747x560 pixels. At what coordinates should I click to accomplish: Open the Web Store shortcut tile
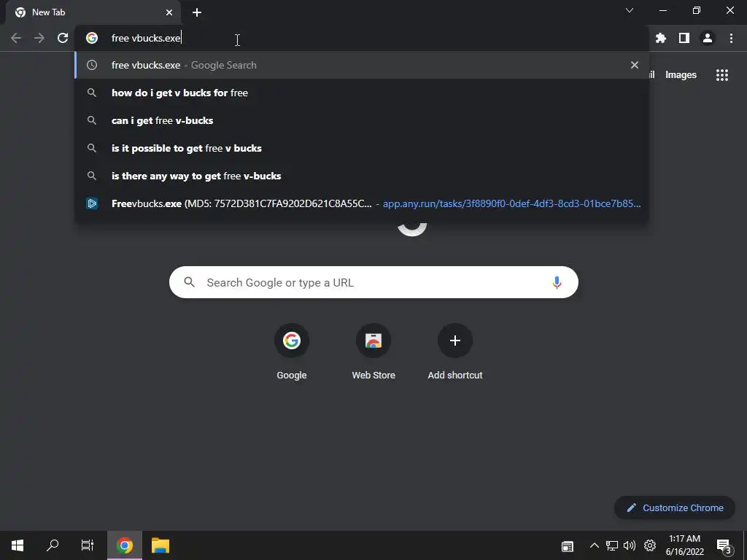tap(373, 352)
